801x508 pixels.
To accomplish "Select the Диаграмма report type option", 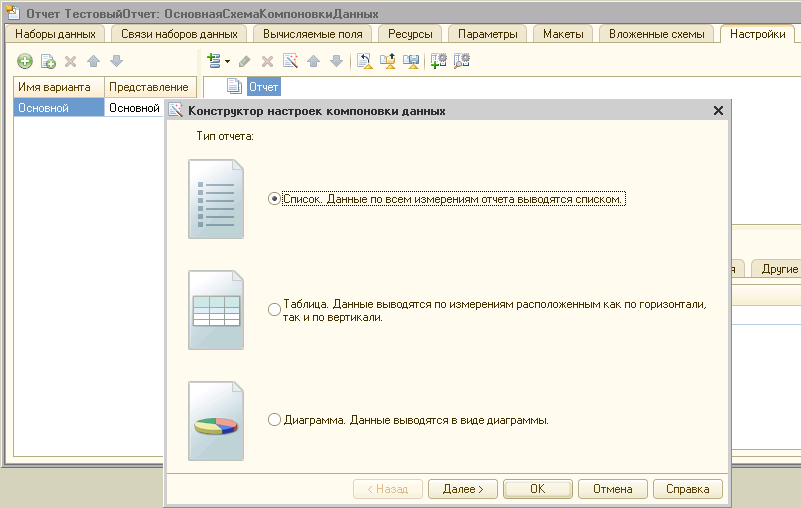I will (x=274, y=420).
